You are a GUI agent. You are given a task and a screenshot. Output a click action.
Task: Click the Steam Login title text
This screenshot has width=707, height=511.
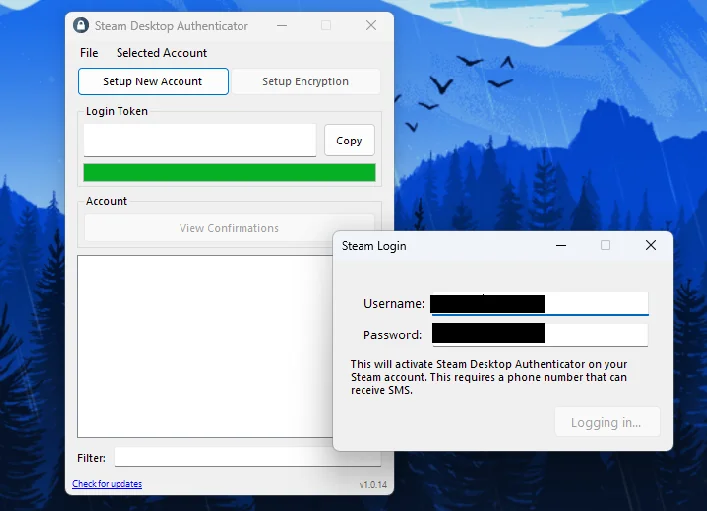tap(374, 246)
